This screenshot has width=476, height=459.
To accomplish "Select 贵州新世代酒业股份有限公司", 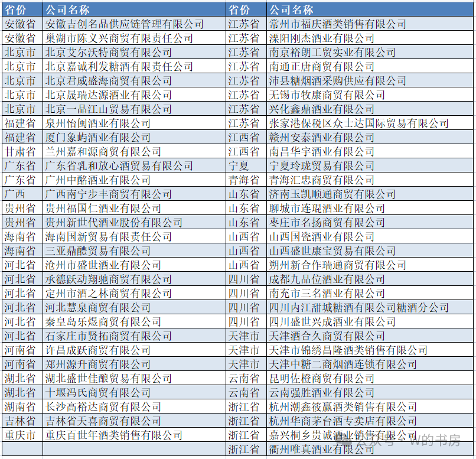I will 134,222.
